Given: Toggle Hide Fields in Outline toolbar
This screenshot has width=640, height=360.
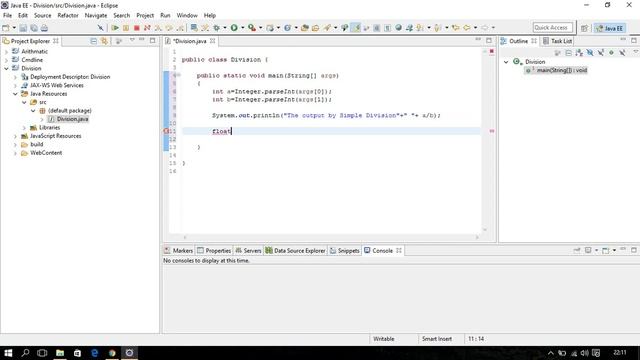Looking at the screenshot, I should 590,53.
